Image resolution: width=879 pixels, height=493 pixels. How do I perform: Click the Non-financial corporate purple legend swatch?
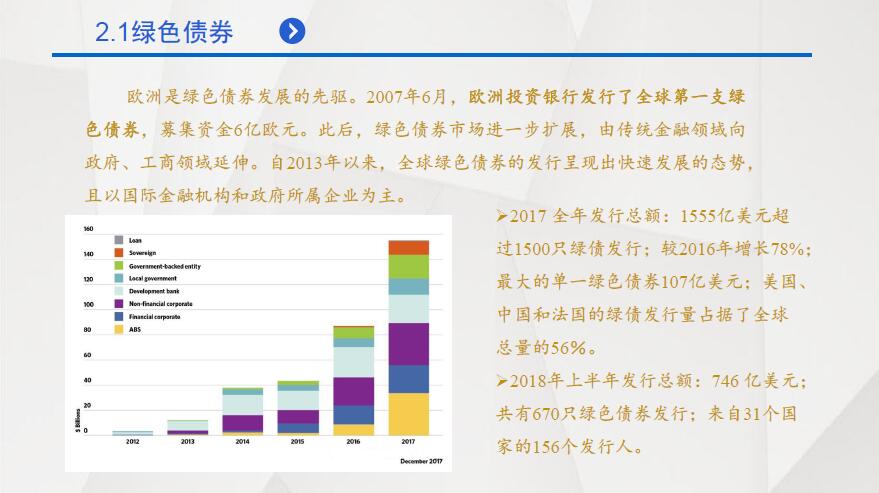[x=119, y=303]
